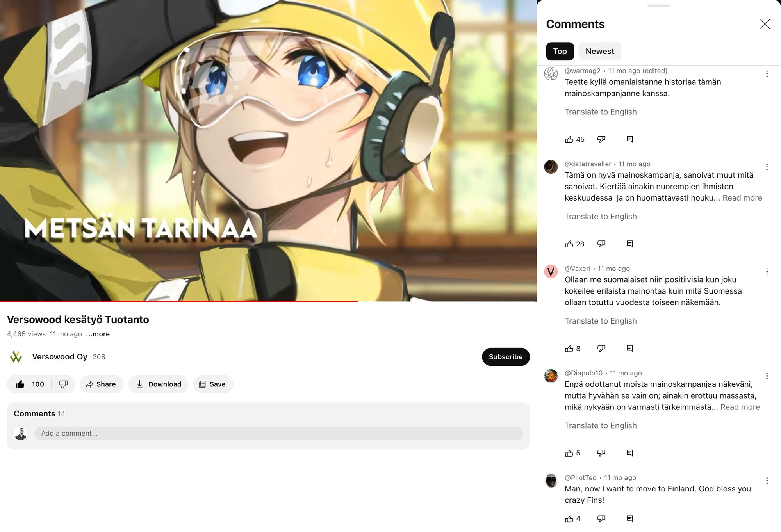Open options menu for @PilotTed comment

click(x=767, y=480)
